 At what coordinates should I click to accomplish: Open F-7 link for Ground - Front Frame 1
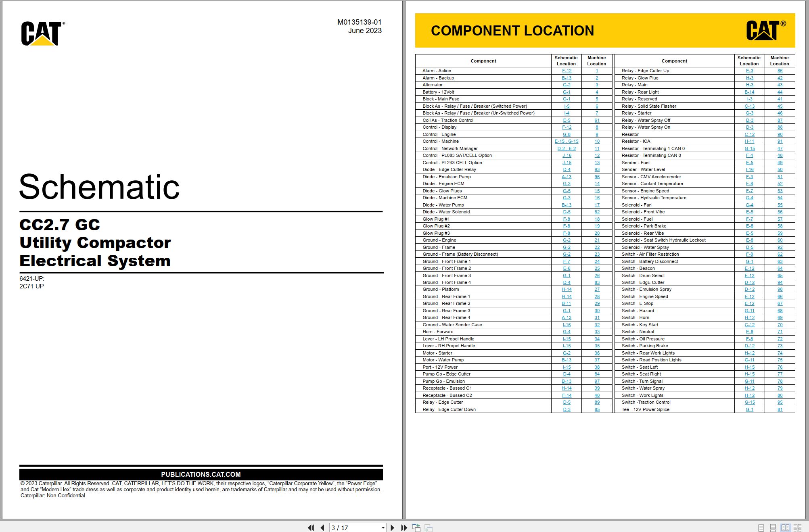[567, 261]
